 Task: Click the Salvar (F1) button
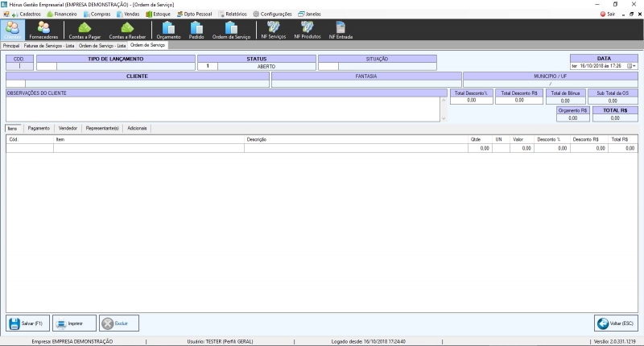(27, 323)
